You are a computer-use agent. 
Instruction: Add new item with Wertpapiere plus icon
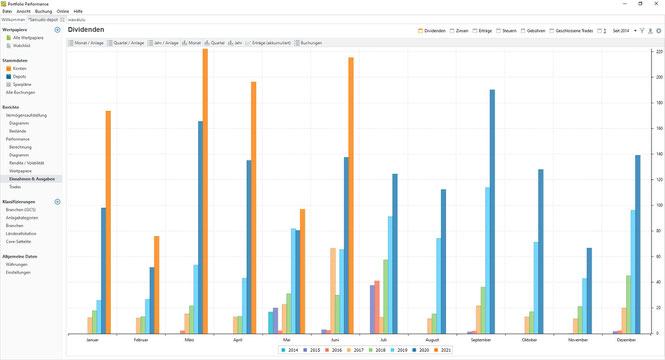tap(57, 30)
